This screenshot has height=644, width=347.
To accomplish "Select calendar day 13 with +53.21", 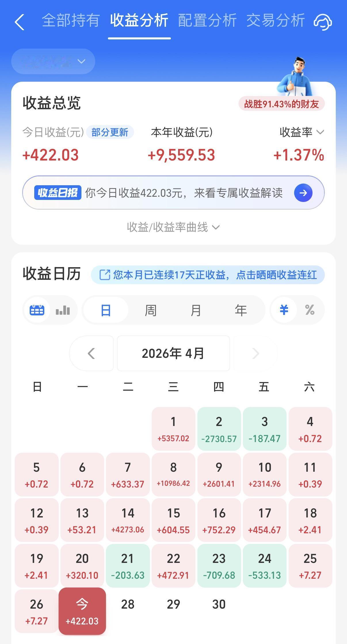I will point(82,520).
